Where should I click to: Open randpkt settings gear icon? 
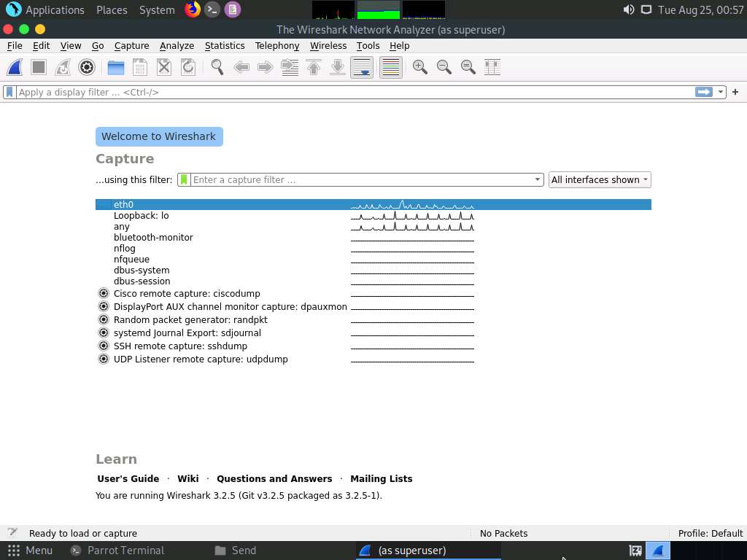(x=104, y=319)
